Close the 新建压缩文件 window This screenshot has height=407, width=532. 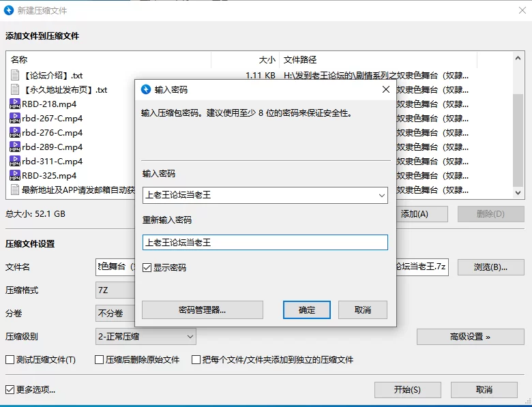pos(522,10)
